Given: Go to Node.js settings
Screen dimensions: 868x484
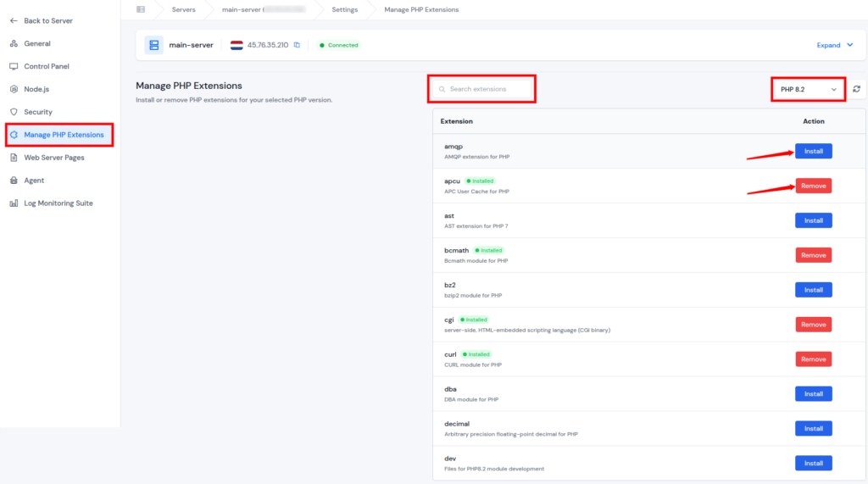Looking at the screenshot, I should click(x=36, y=89).
